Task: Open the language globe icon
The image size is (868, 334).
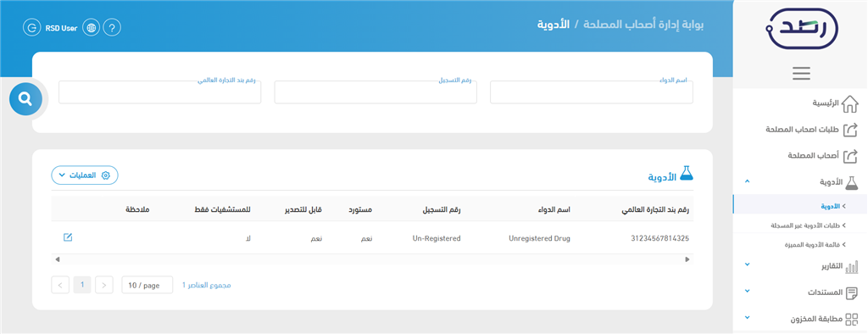Action: click(x=91, y=28)
